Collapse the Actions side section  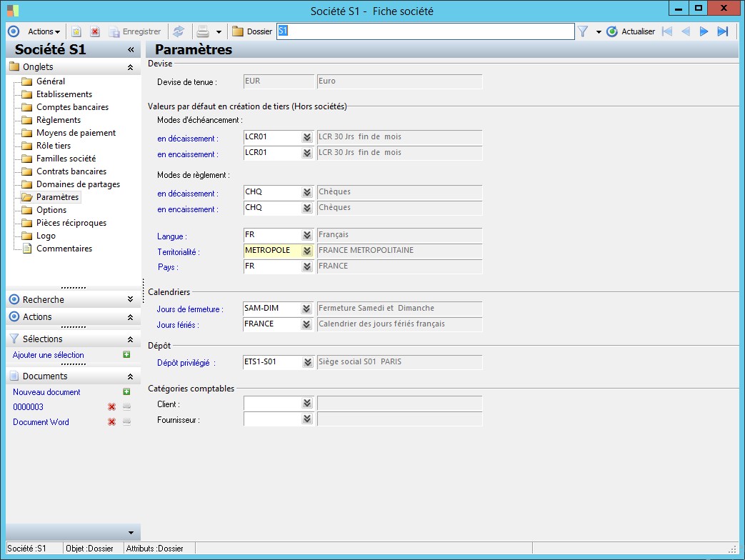pos(130,317)
